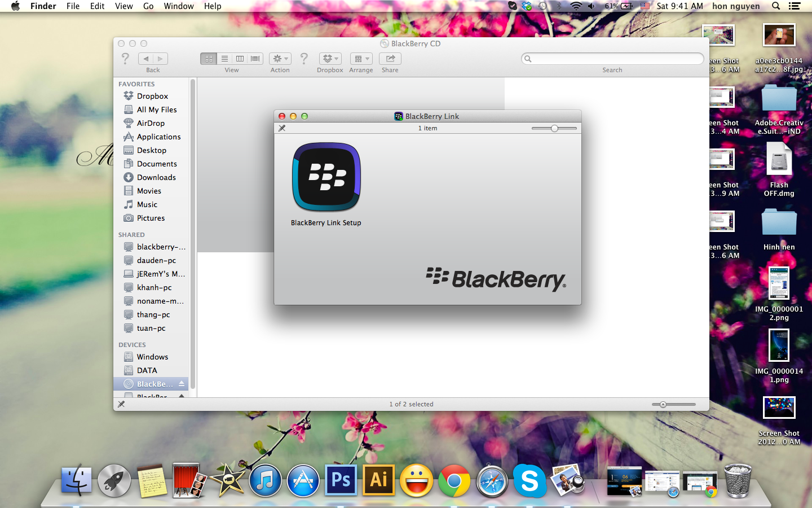Adjust BlackBerry Link icon size slider
This screenshot has height=508, width=812.
pos(554,129)
